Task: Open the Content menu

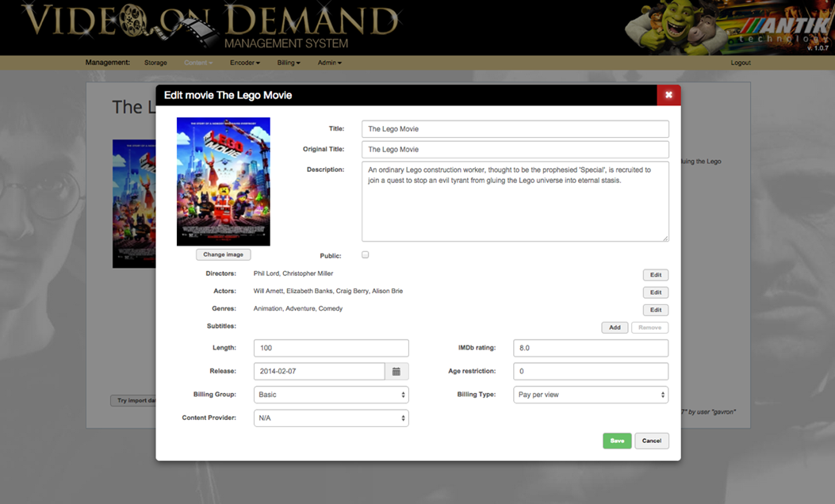Action: pyautogui.click(x=198, y=63)
